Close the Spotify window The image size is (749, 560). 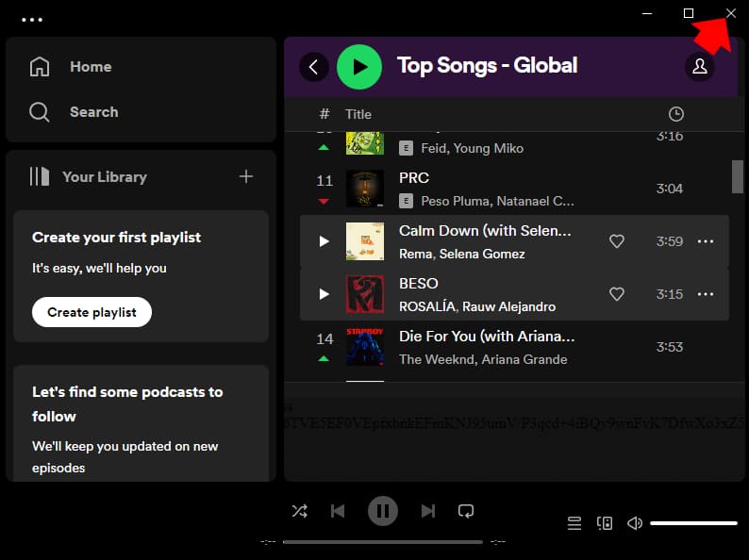click(731, 13)
